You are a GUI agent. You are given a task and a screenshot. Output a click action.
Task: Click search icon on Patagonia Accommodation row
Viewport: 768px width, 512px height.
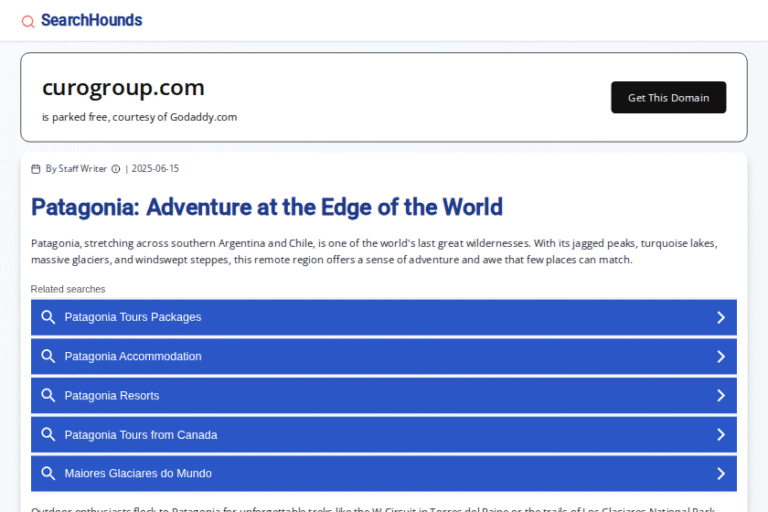coord(47,356)
